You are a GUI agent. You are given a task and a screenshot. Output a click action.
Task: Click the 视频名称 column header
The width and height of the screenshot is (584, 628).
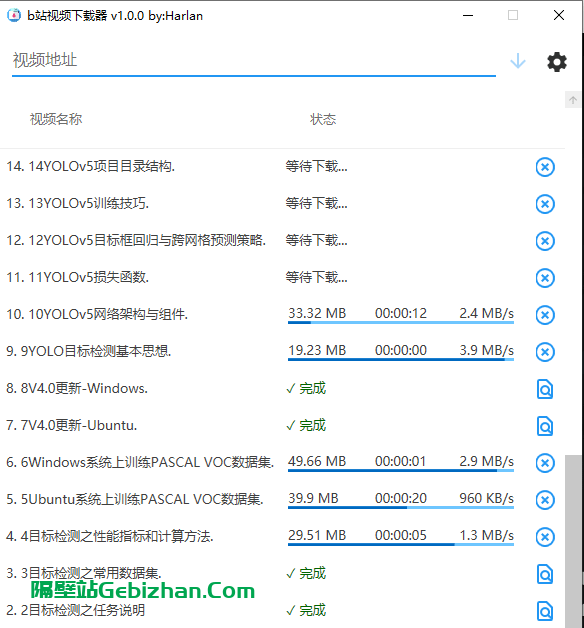pos(56,119)
